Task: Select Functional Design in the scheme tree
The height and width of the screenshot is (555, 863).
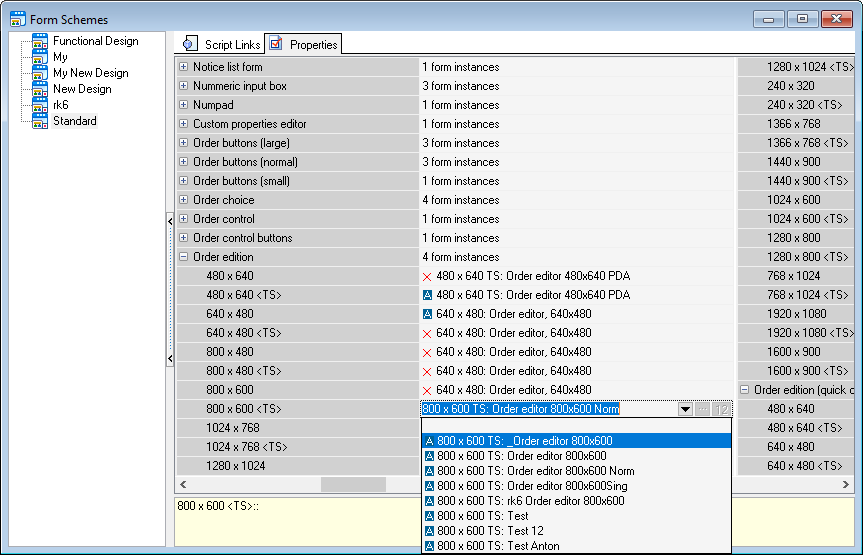Action: 96,41
